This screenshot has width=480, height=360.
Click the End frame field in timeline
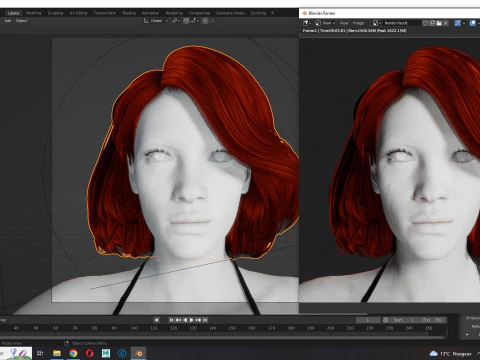click(432, 320)
